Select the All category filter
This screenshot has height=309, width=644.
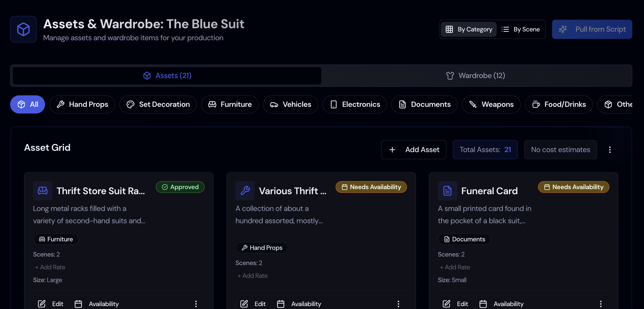tap(27, 104)
